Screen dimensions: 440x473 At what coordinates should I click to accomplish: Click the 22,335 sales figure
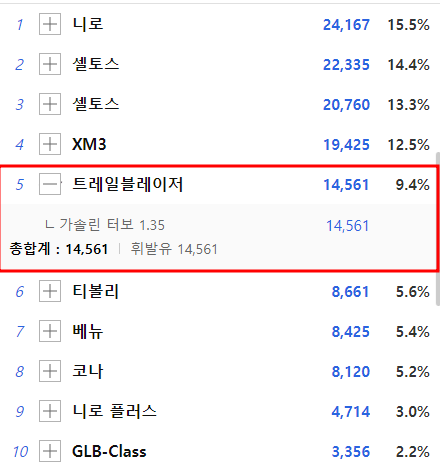tap(346, 65)
